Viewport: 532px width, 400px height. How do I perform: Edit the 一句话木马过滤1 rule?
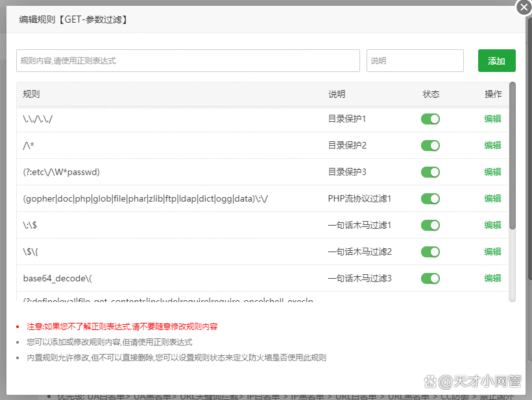point(492,225)
